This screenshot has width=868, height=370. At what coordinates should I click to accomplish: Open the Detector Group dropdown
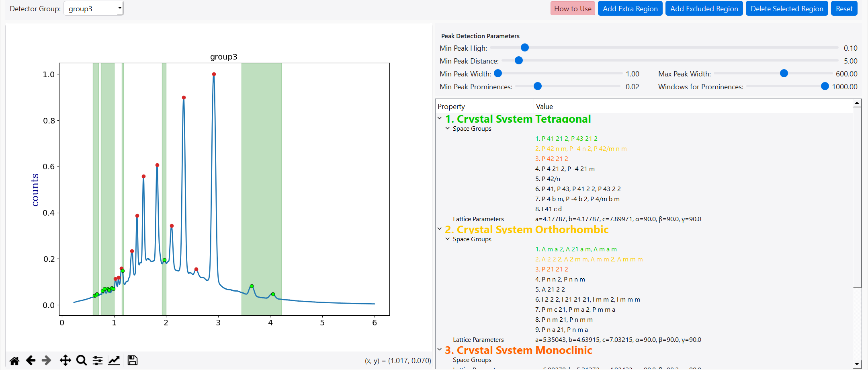click(x=94, y=8)
